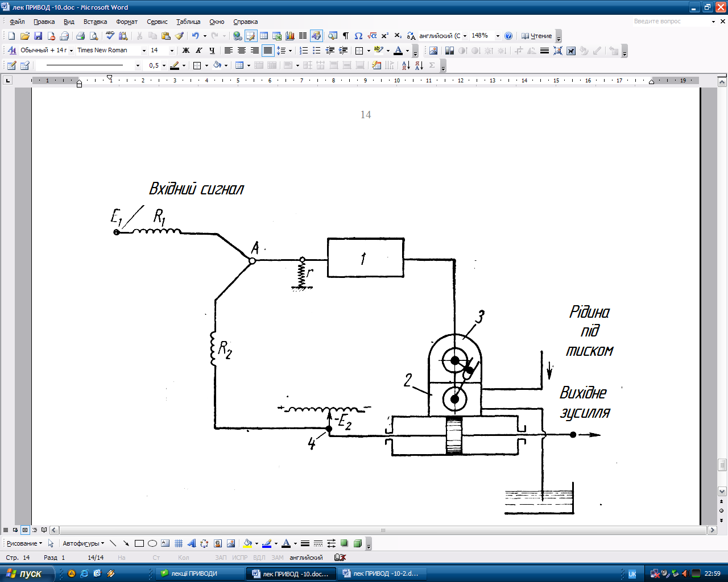
Task: Open the Times New Roman font dropdown
Action: (x=144, y=51)
